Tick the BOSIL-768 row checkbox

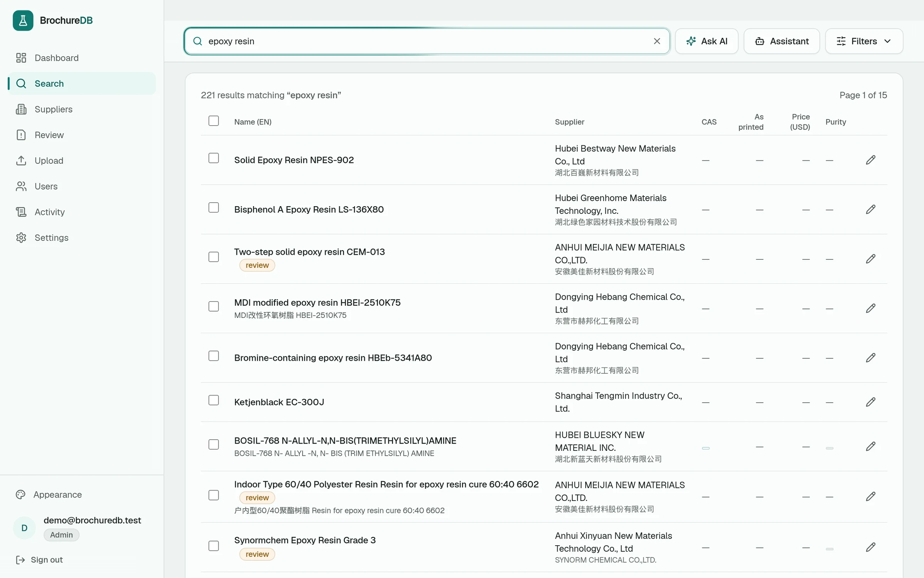click(x=214, y=445)
